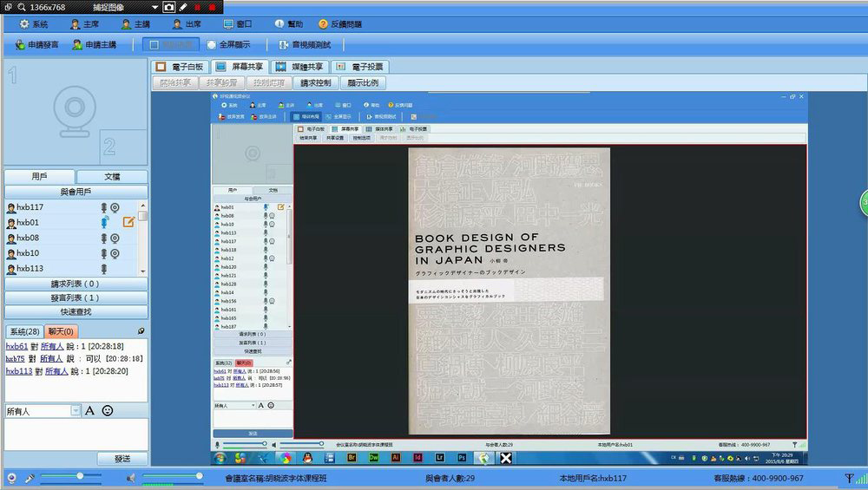Open the 主席 menu

point(85,24)
